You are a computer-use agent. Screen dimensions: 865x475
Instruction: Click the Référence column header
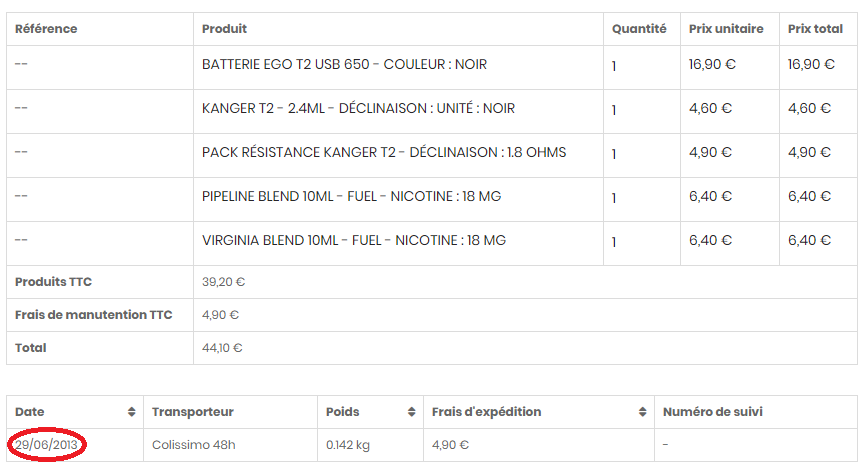click(x=46, y=29)
